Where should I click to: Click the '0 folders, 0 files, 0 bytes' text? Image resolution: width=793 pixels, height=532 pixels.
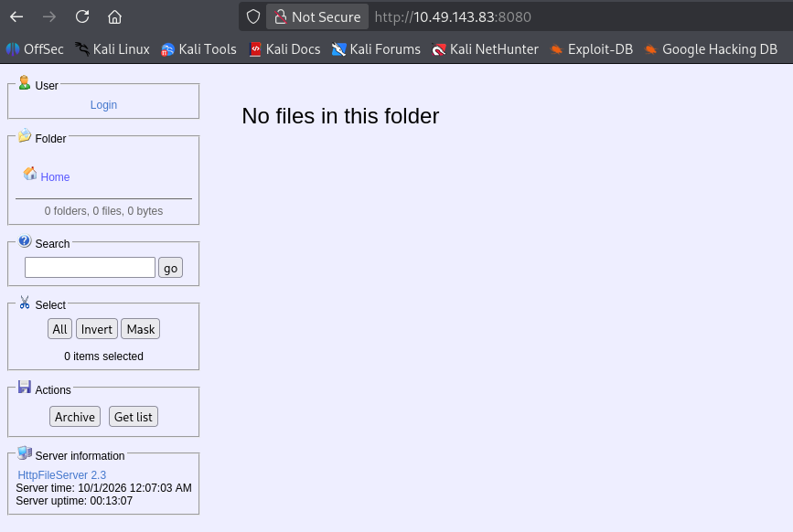[103, 211]
